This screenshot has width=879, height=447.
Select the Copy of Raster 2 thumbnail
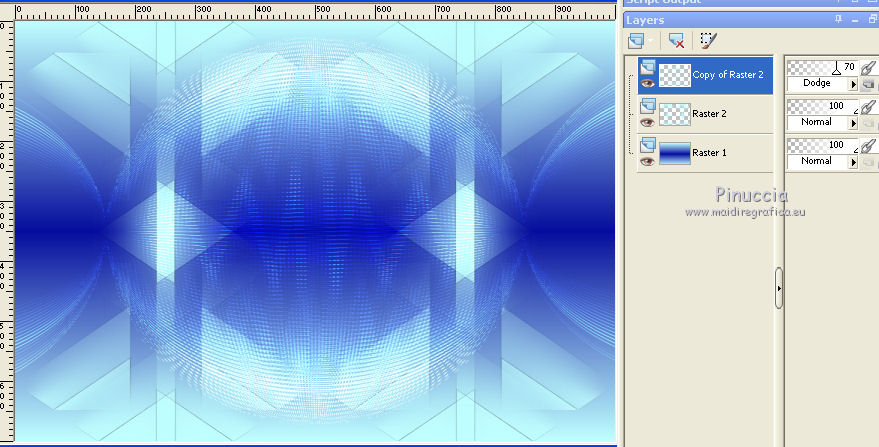[674, 75]
